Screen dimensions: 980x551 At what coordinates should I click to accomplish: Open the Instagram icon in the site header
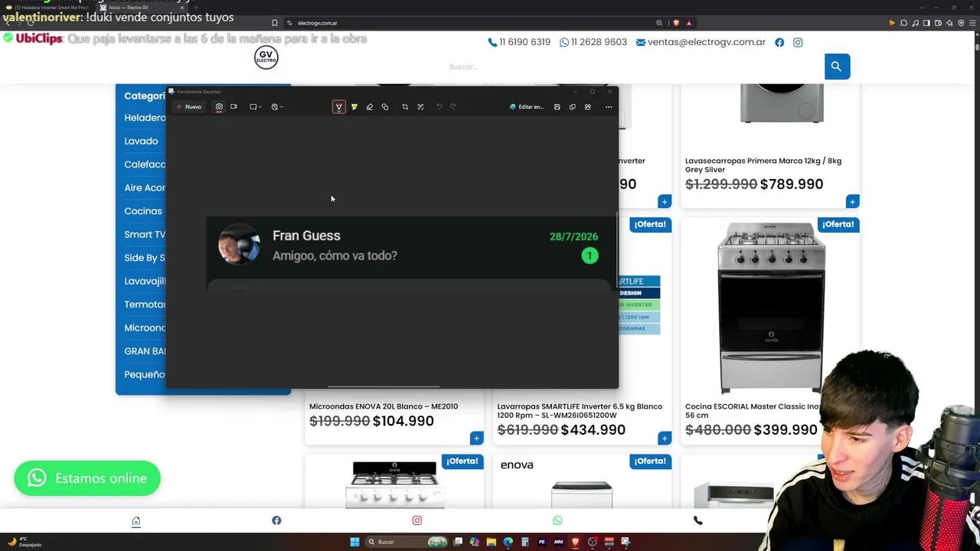[x=798, y=43]
